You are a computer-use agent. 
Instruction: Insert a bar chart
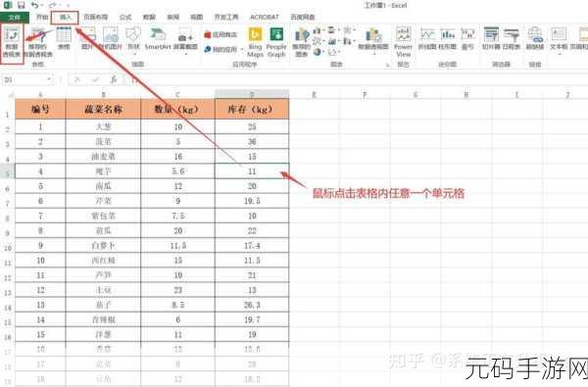click(332, 30)
